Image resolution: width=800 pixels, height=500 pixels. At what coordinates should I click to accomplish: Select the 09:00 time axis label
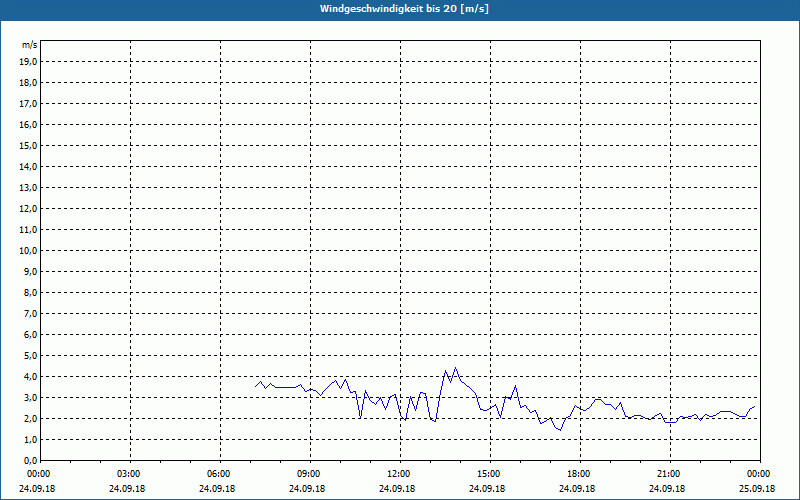point(310,474)
